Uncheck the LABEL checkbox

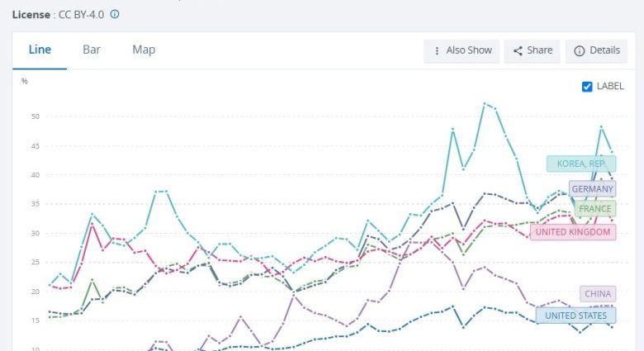click(588, 86)
